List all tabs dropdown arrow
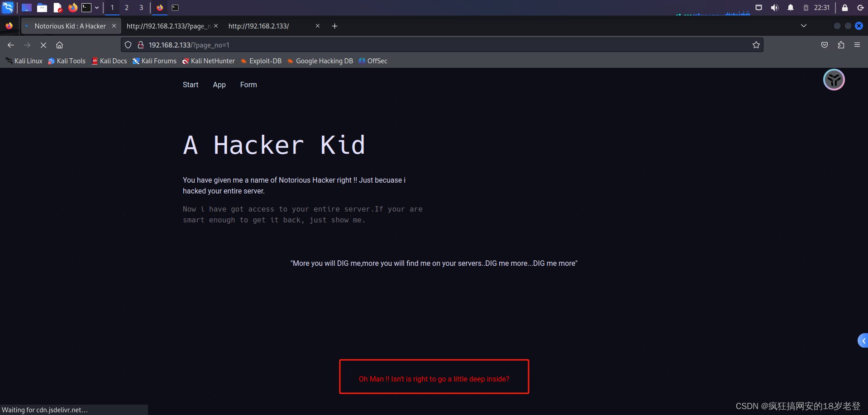The image size is (868, 415). pos(804,26)
